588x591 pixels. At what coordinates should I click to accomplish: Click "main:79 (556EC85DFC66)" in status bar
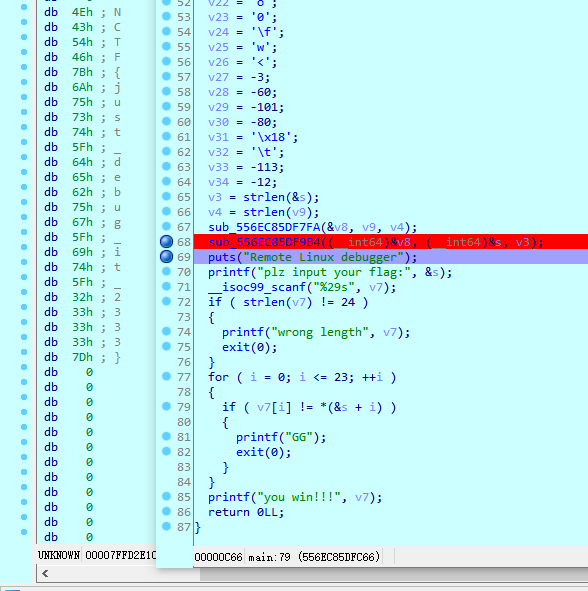314,557
